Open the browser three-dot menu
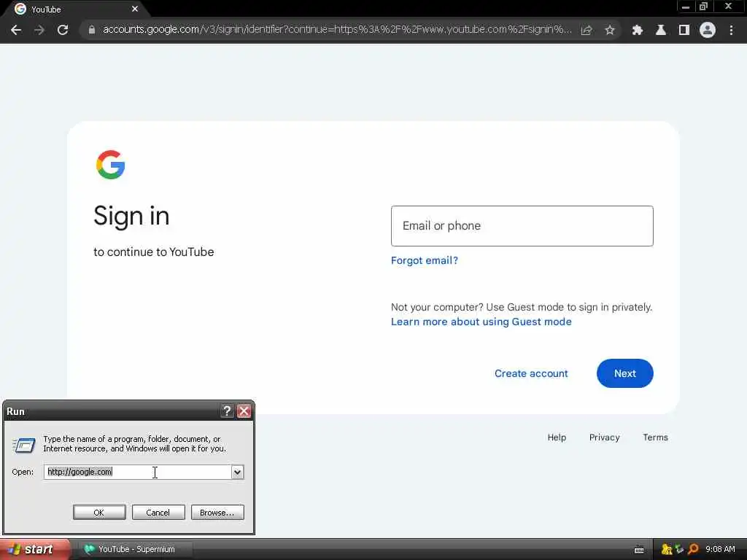The height and width of the screenshot is (560, 747). tap(731, 30)
